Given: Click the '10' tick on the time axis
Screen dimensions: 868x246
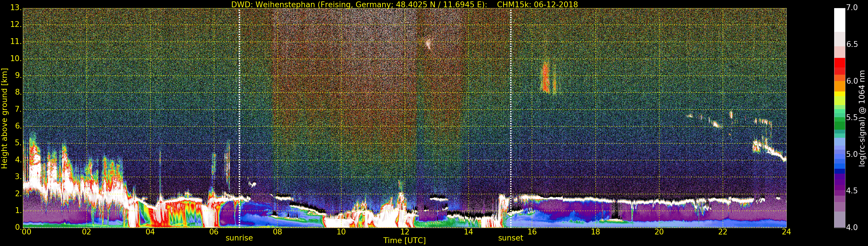Looking at the screenshot, I should point(341,232).
